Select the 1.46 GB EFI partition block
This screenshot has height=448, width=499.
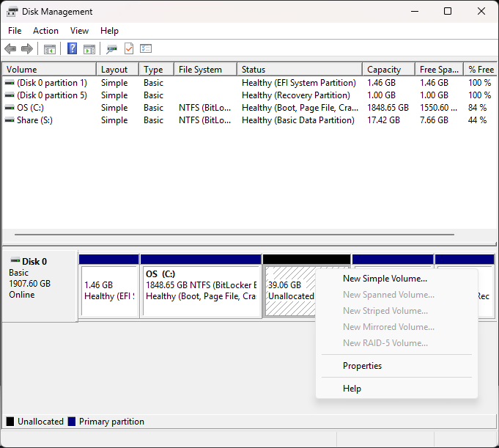[x=109, y=286]
